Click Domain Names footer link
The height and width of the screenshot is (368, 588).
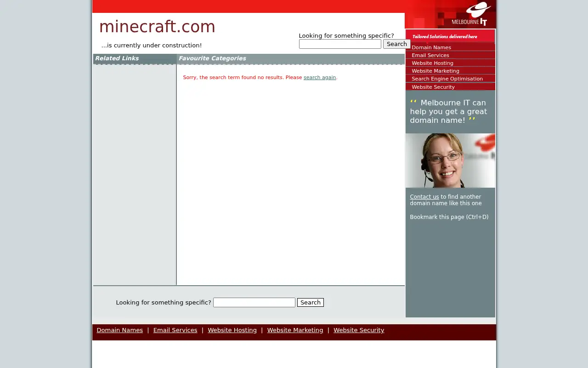(119, 330)
